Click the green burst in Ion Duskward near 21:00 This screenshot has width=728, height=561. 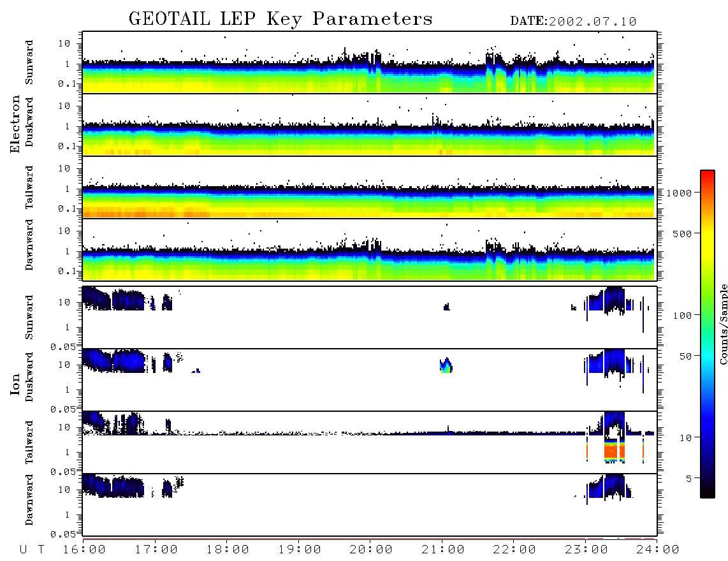(446, 365)
